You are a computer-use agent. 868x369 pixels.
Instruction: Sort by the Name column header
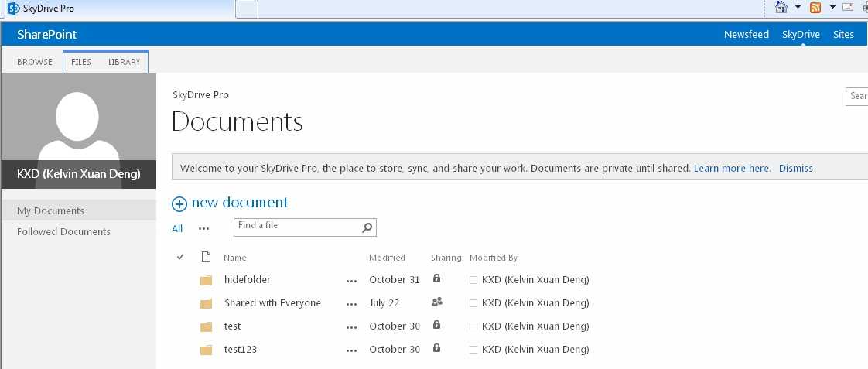234,258
